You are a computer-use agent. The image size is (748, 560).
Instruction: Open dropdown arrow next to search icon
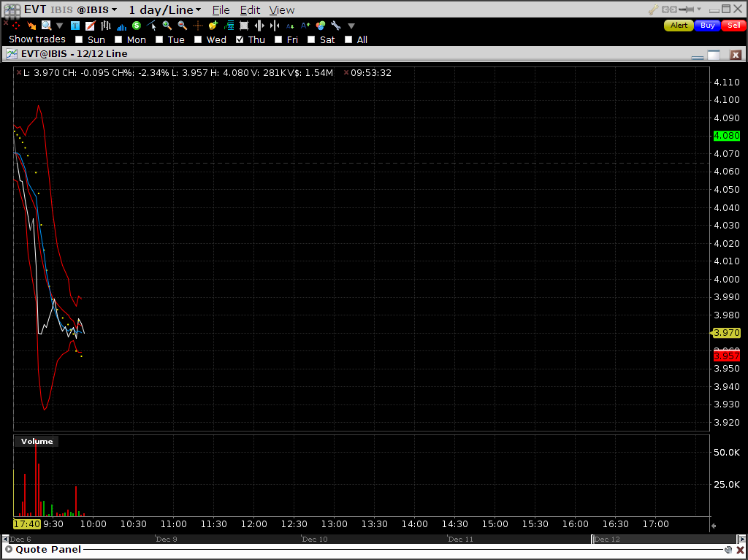click(60, 26)
